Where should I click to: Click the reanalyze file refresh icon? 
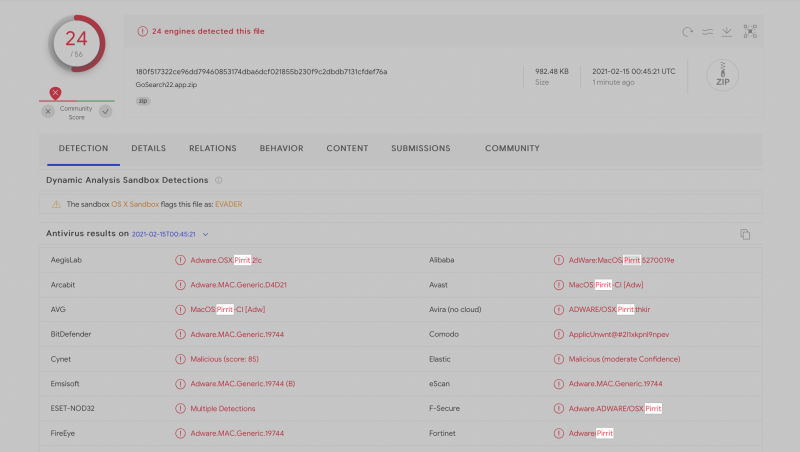[687, 32]
